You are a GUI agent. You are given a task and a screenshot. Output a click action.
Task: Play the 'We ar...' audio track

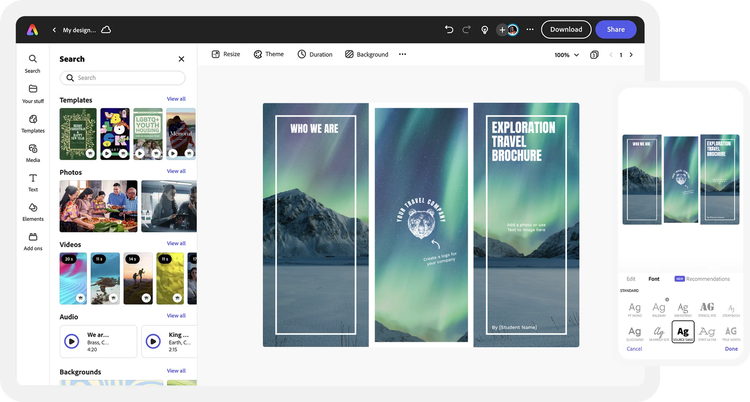tap(72, 341)
